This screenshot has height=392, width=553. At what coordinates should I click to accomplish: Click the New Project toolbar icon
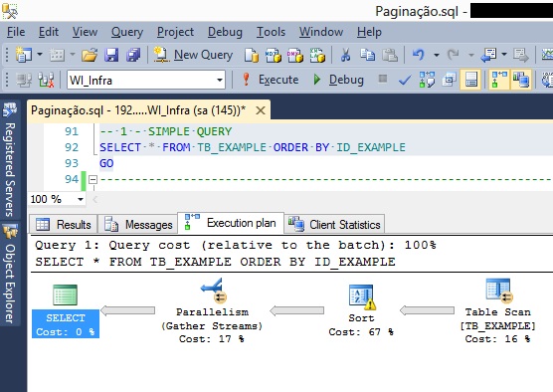[23, 55]
